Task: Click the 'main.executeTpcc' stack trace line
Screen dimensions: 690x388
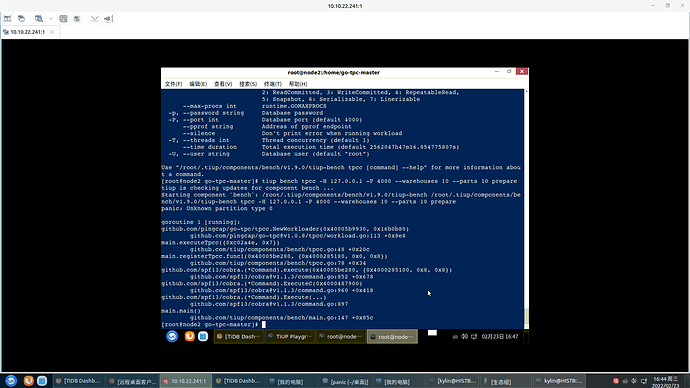Action: tap(220, 242)
